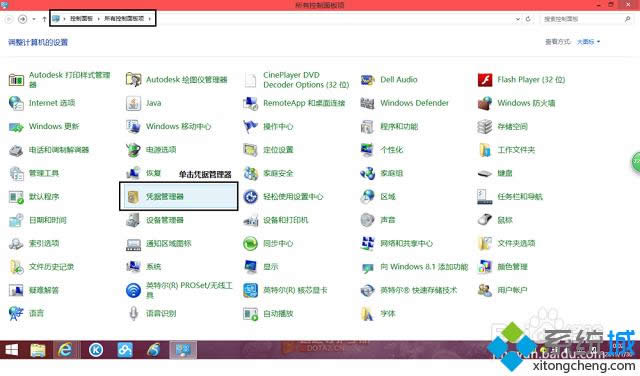Open the Windows 移动中心 icon

(x=133, y=127)
